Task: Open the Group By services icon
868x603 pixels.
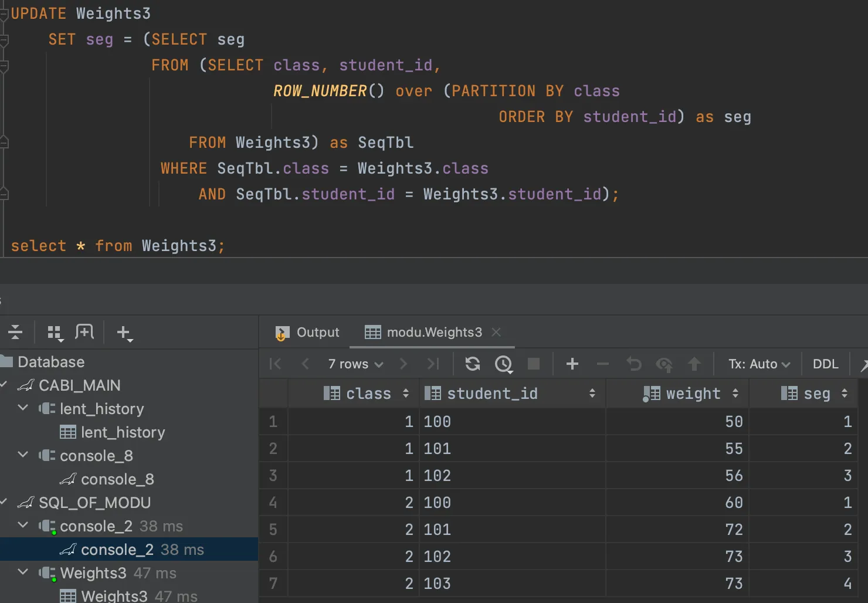Action: point(55,333)
